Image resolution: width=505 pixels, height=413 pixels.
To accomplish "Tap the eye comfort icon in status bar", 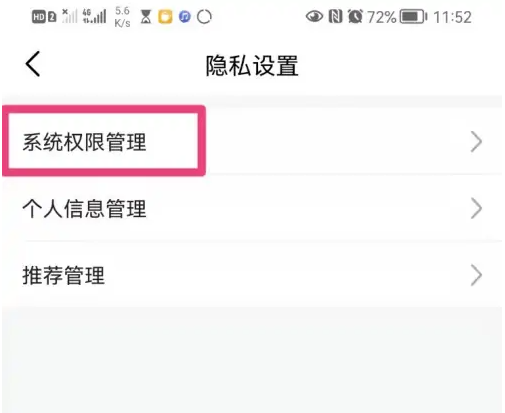I will (314, 16).
